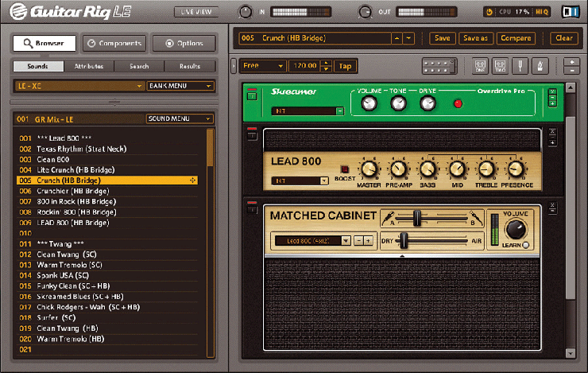Open the Search sub-tab

(139, 67)
